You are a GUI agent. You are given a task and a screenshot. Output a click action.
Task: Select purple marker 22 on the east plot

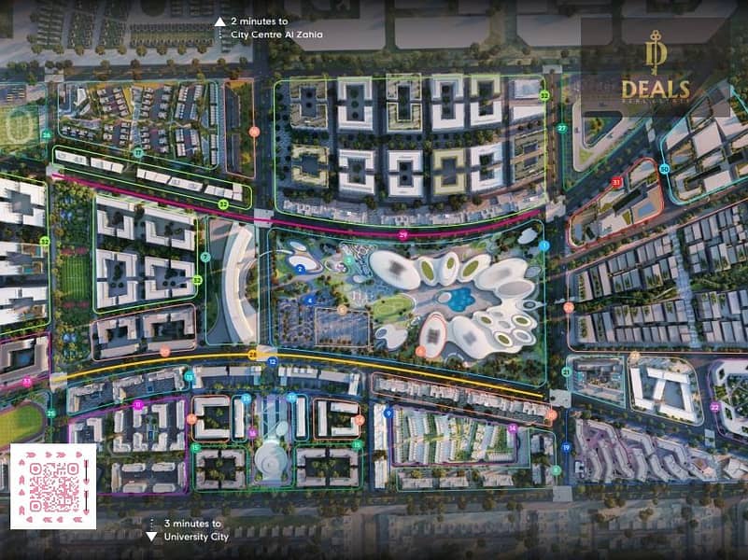[714, 407]
